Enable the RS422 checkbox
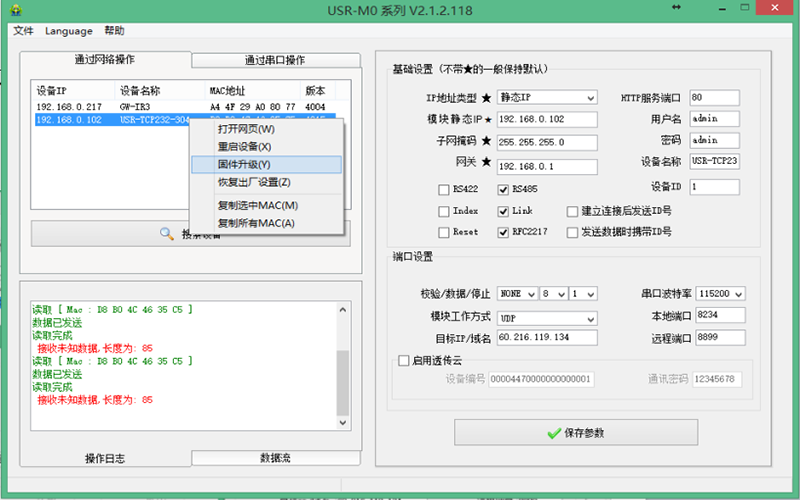Screen dimensions: 800x500 click(x=444, y=189)
